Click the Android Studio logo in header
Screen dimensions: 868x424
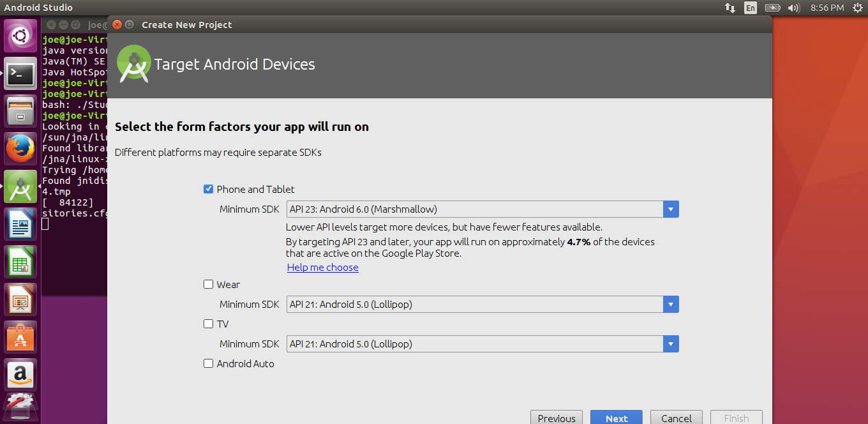(x=134, y=64)
